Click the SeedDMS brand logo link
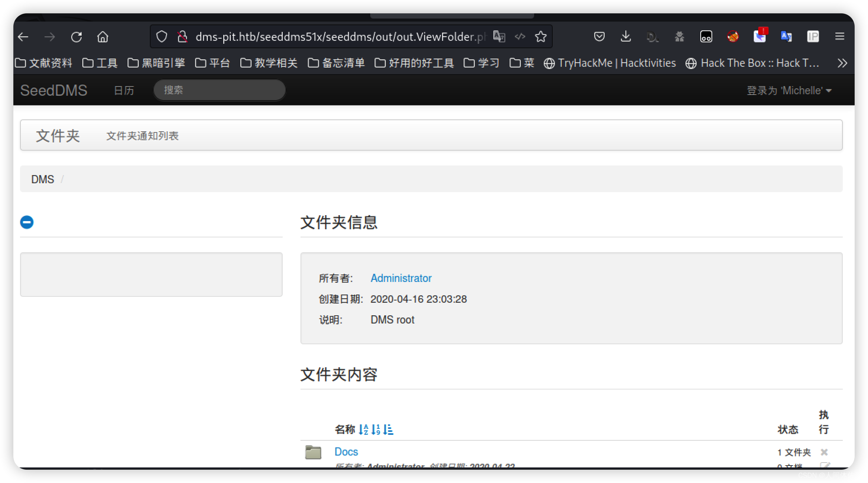The image size is (868, 483). pyautogui.click(x=54, y=90)
